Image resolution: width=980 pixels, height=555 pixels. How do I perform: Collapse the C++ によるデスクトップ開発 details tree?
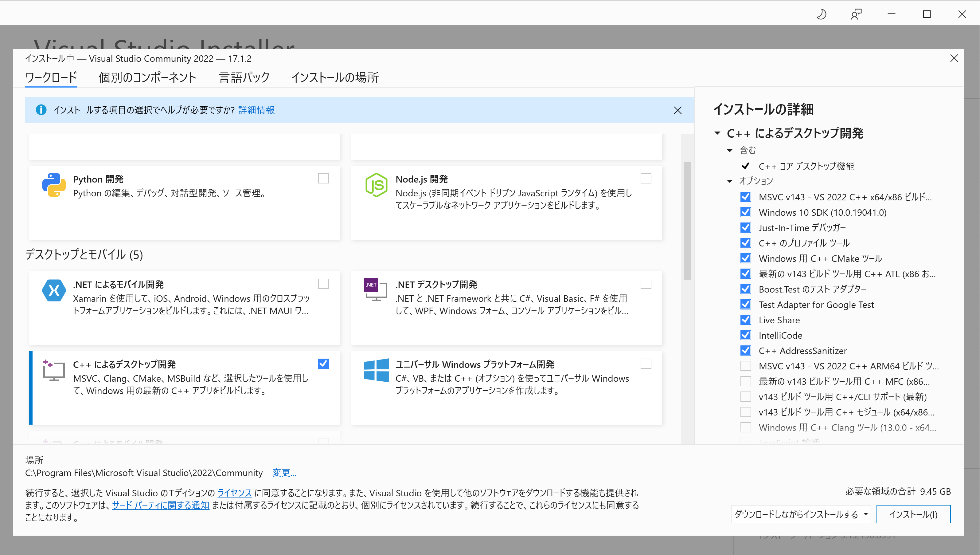(x=718, y=133)
